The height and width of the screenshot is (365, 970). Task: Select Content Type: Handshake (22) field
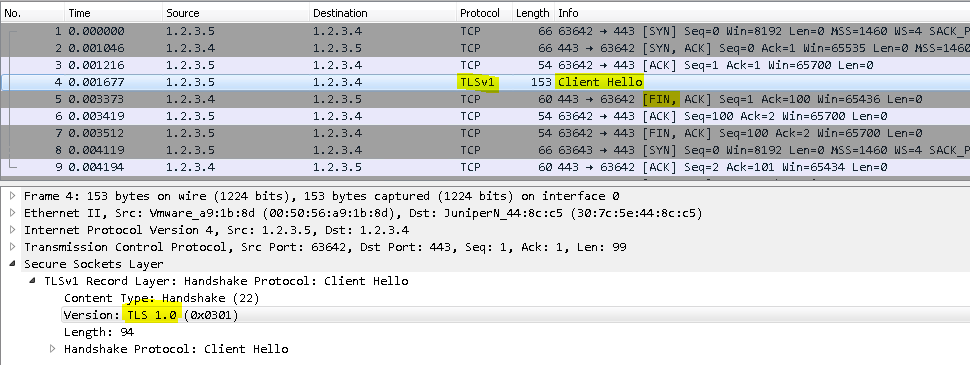(161, 298)
